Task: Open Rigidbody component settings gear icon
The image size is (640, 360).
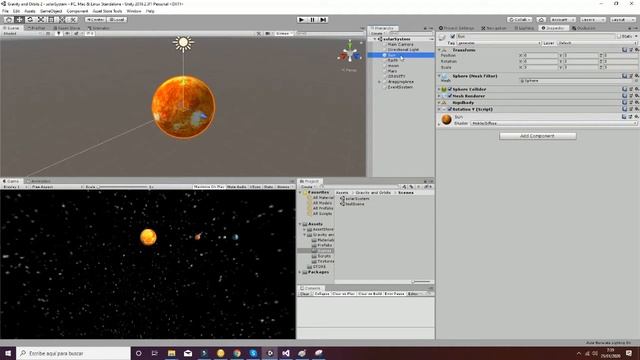Action: pos(636,102)
